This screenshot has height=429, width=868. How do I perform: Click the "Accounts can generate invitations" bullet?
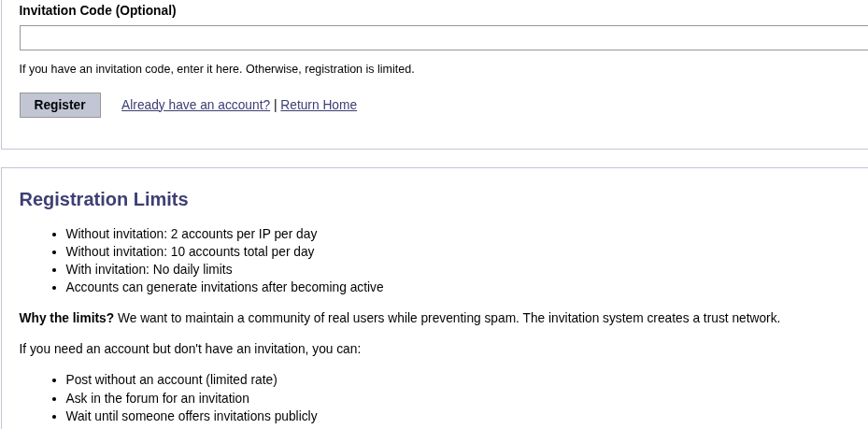(224, 287)
